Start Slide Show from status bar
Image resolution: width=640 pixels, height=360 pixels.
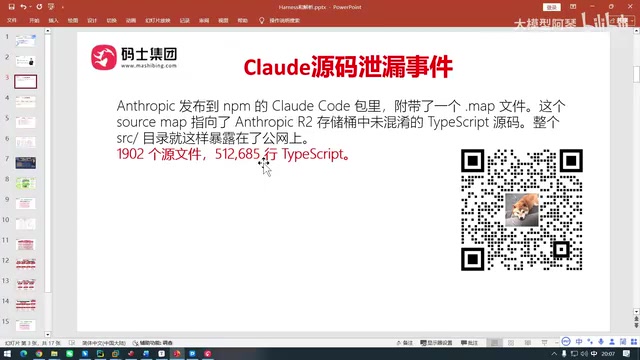click(x=544, y=343)
